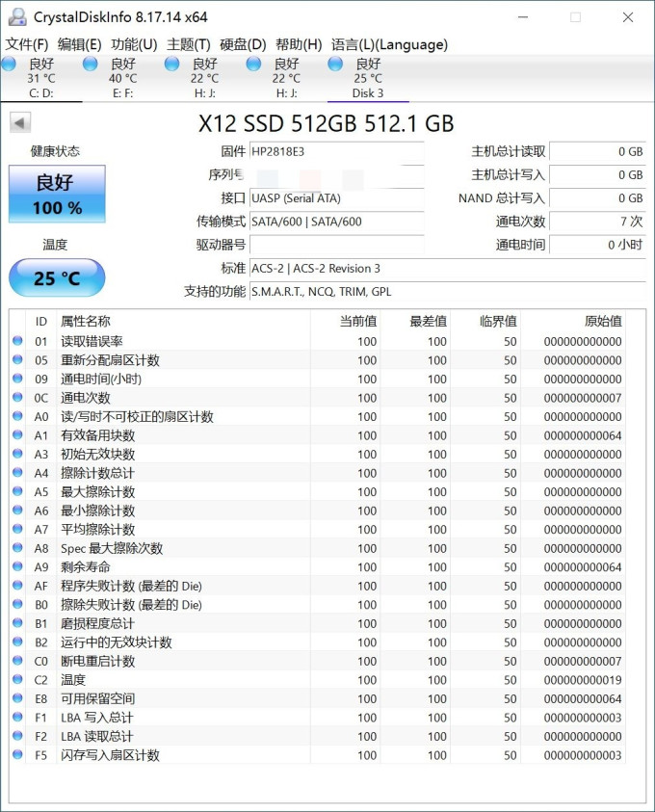Screen dimensions: 655x812
Task: Click the 通电时间 value 0 小时
Action: click(x=597, y=245)
